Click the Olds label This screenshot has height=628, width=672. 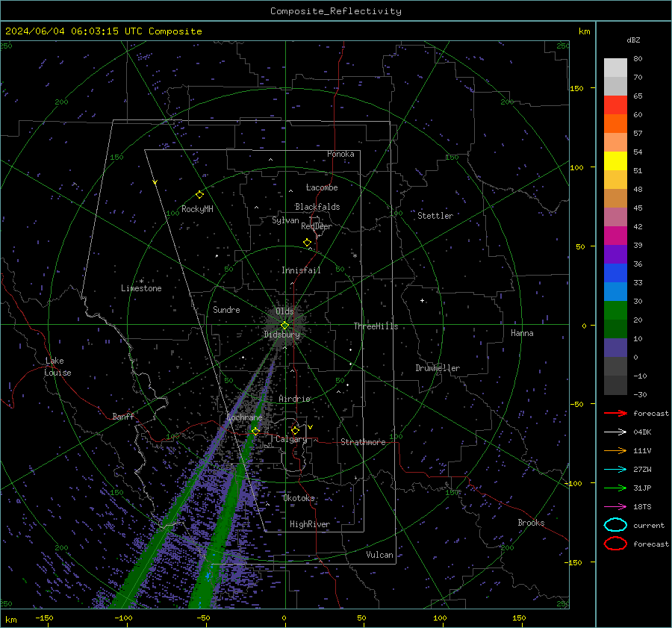pos(284,311)
